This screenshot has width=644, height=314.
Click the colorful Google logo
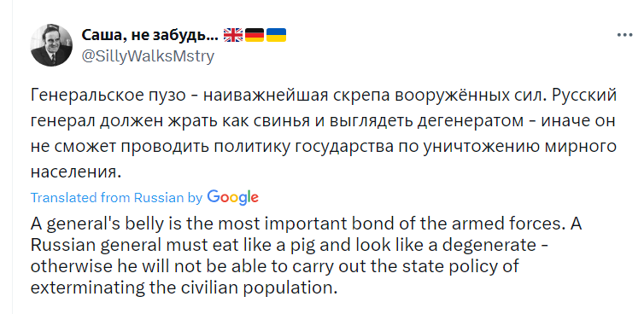(x=233, y=197)
